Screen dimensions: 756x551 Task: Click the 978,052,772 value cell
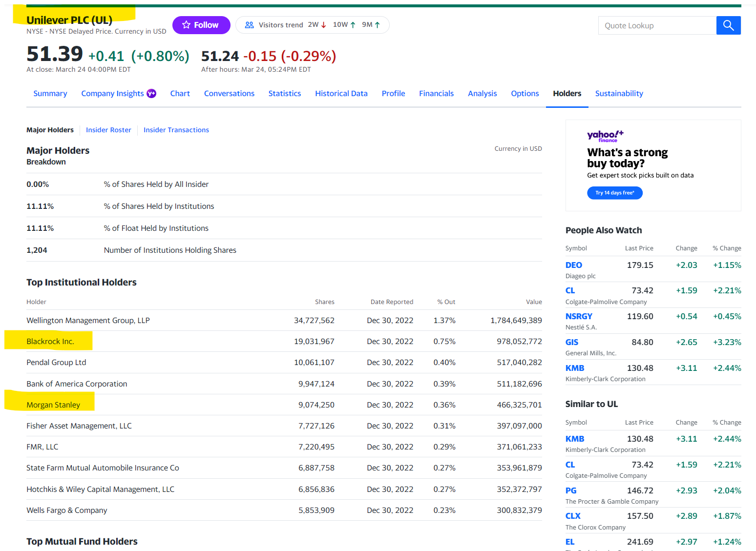pos(519,341)
